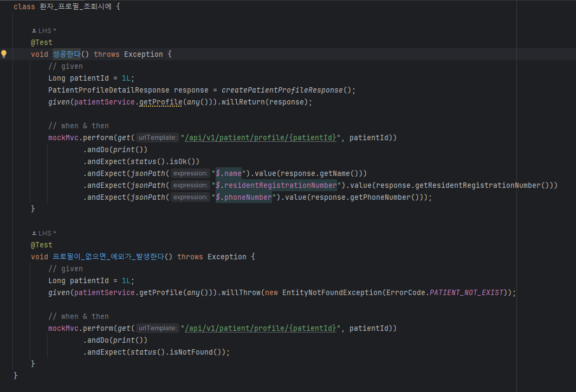Screen dimensions: 576x392
Task: Click the yellow lightbulb quick-fix icon
Action: point(4,54)
